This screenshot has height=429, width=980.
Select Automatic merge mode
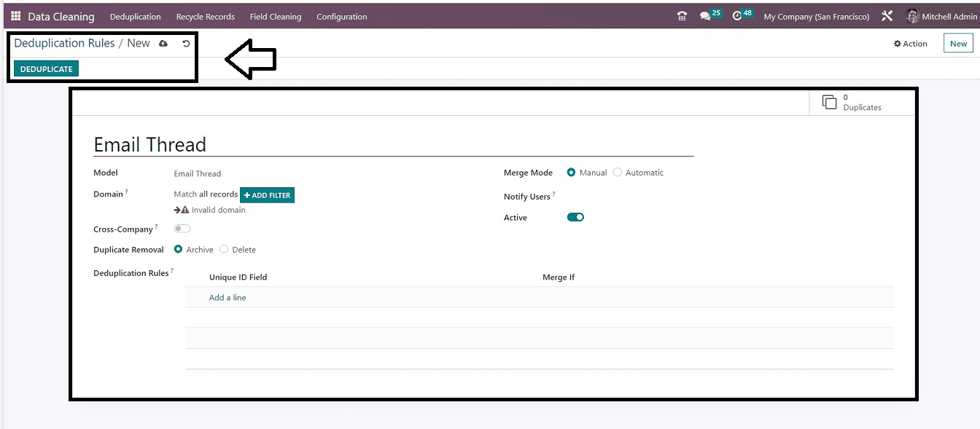tap(618, 173)
